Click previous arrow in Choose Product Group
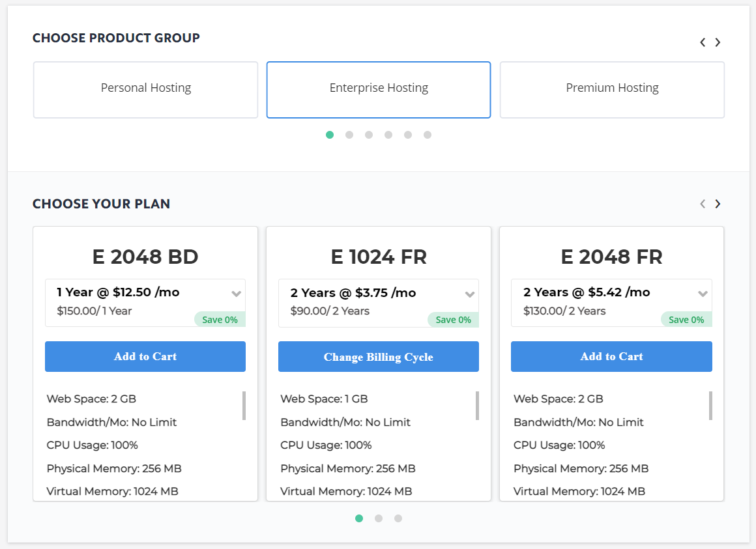 (703, 42)
